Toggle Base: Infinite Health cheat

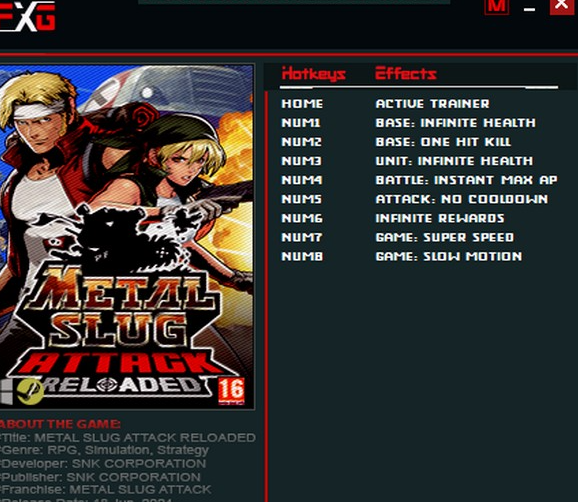[455, 123]
